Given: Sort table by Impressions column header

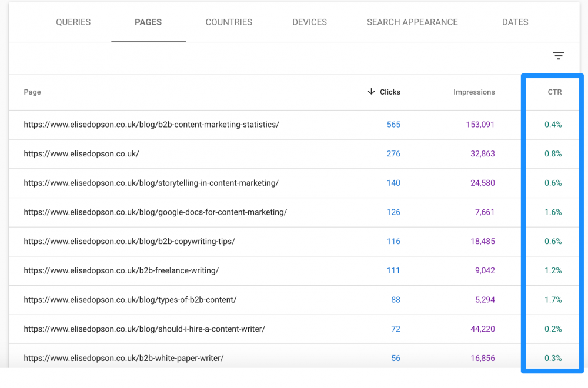Looking at the screenshot, I should click(474, 92).
